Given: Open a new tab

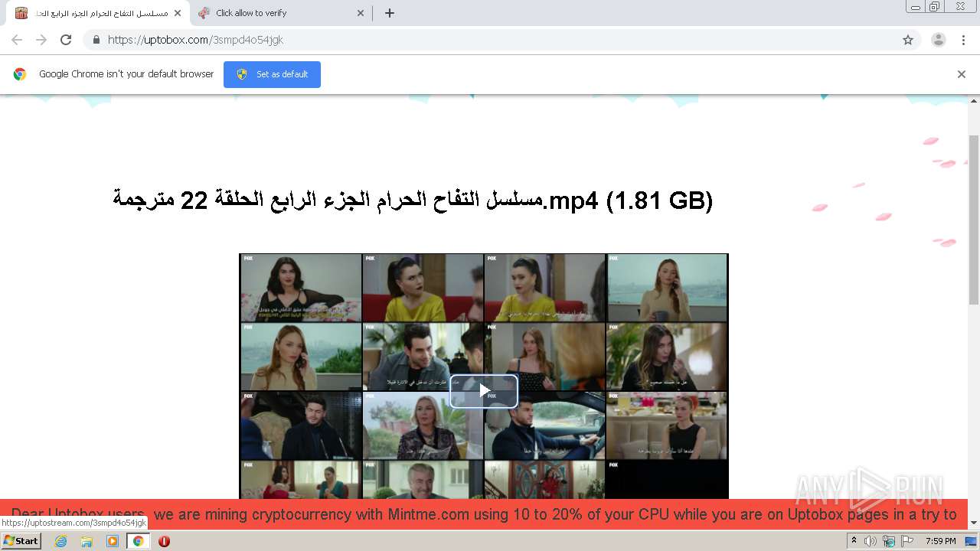Looking at the screenshot, I should point(390,13).
